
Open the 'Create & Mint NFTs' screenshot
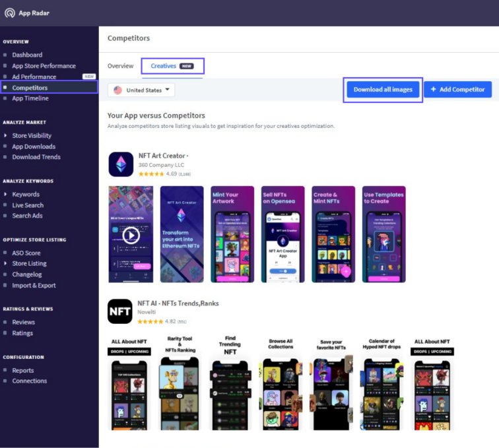(x=333, y=234)
